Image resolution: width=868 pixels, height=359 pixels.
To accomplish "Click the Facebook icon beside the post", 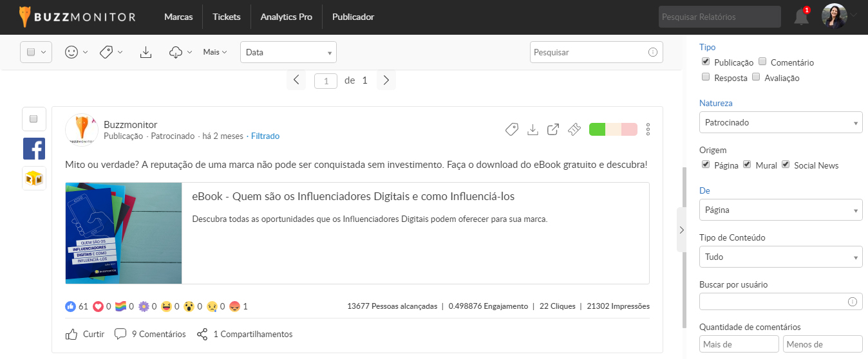I will 34,149.
